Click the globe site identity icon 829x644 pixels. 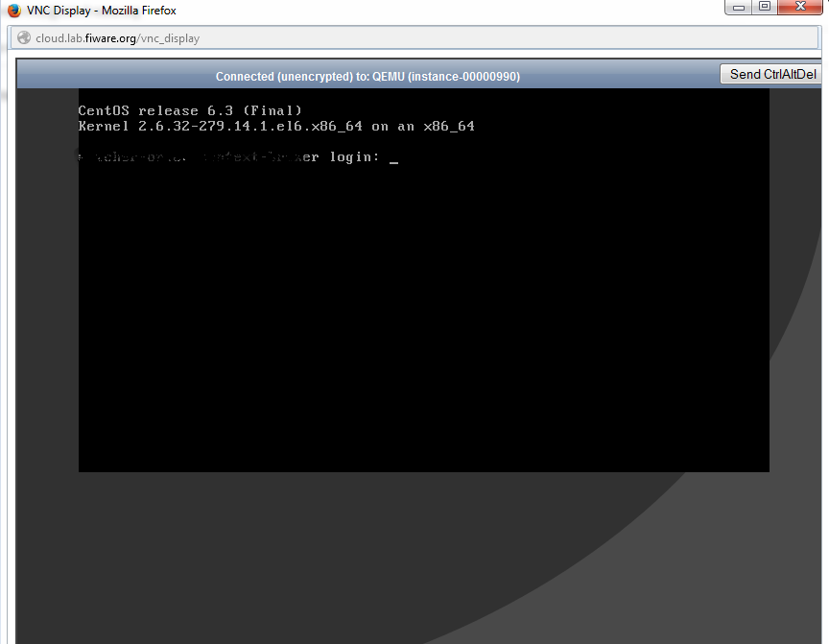(x=24, y=38)
